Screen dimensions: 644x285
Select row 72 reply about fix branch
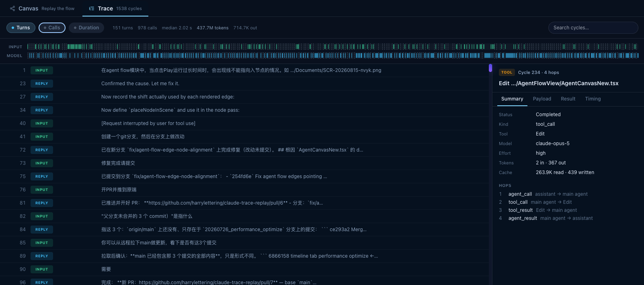[x=244, y=150]
